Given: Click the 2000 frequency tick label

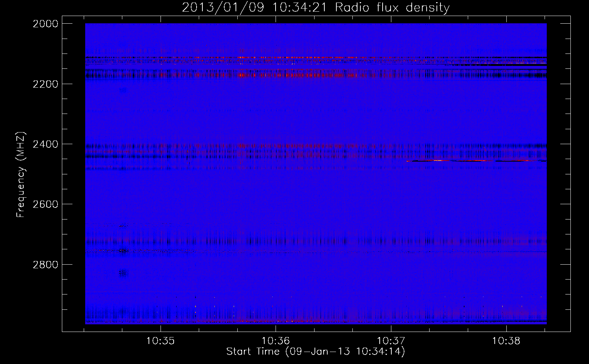Looking at the screenshot, I should [x=46, y=24].
